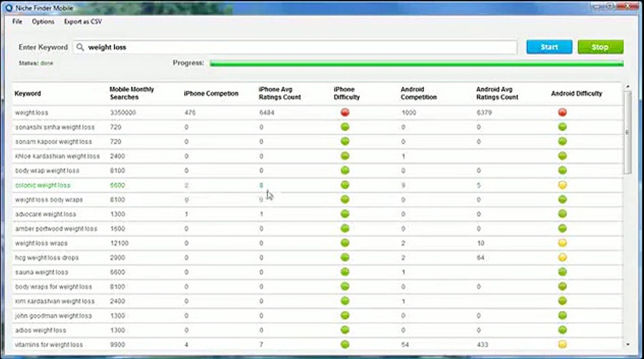Select the 'john goodman weight loss' keyword

tap(53, 316)
